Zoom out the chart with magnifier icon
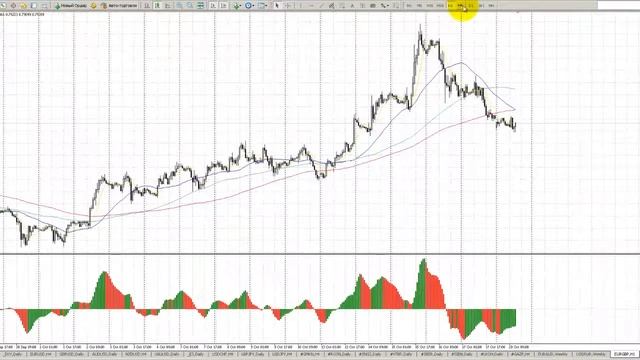The height and width of the screenshot is (360, 640). coord(190,6)
